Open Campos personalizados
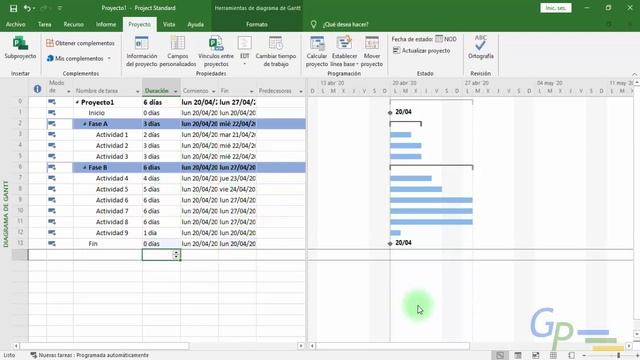 pos(178,52)
